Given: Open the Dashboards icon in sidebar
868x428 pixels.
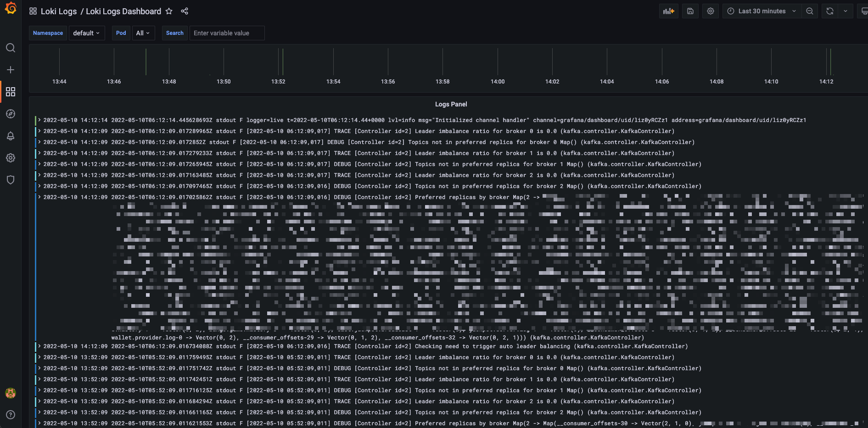Looking at the screenshot, I should (x=11, y=92).
